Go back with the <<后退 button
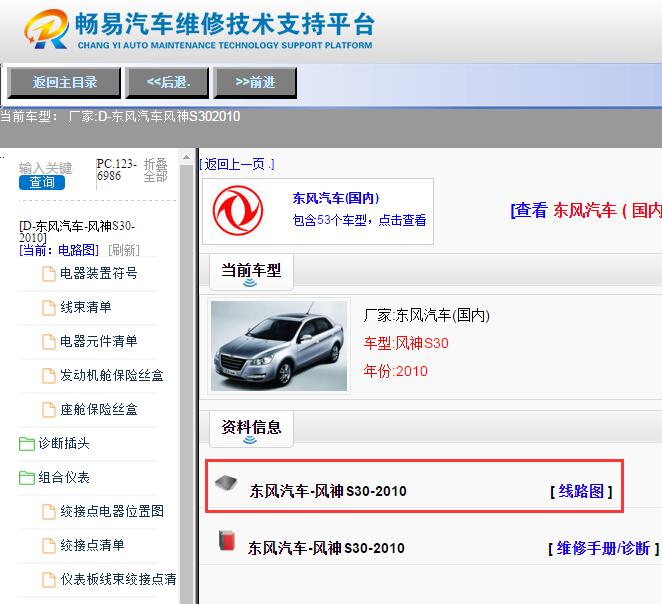 [x=168, y=82]
